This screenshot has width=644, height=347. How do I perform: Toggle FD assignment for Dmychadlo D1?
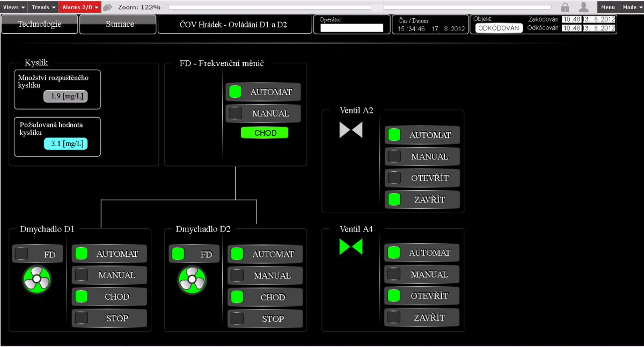click(38, 254)
